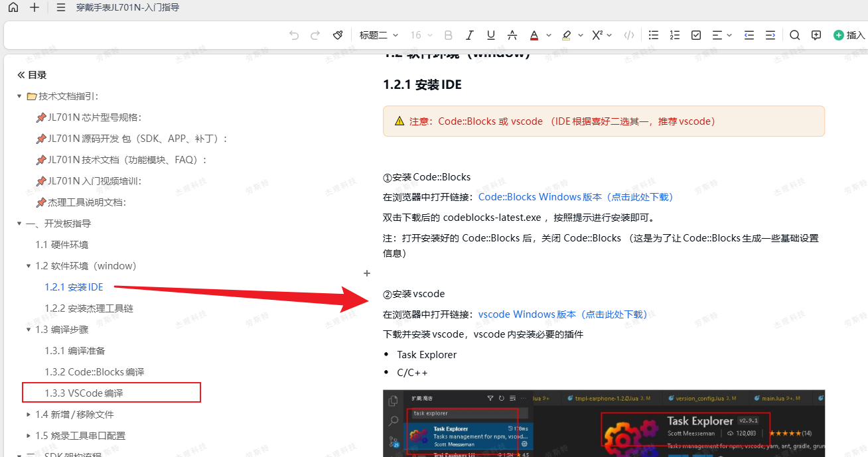Add a comment with the comment icon
Screen dimensions: 868x457
[816, 35]
